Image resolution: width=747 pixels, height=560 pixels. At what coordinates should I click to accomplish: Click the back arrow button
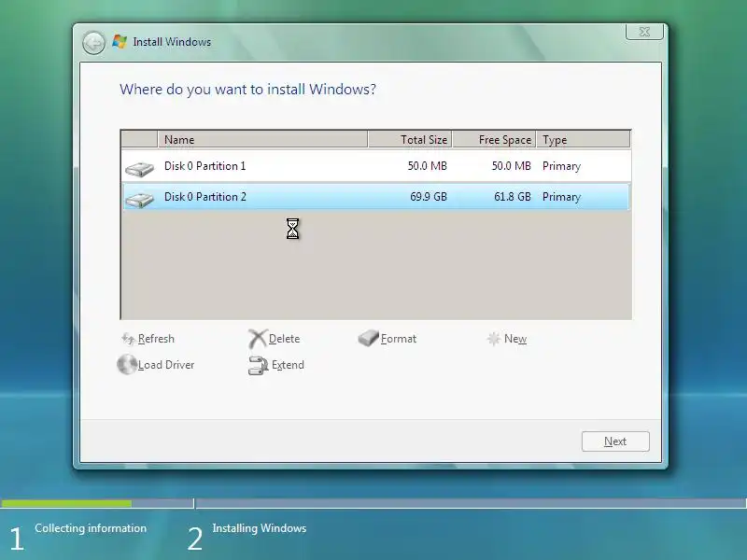point(93,43)
